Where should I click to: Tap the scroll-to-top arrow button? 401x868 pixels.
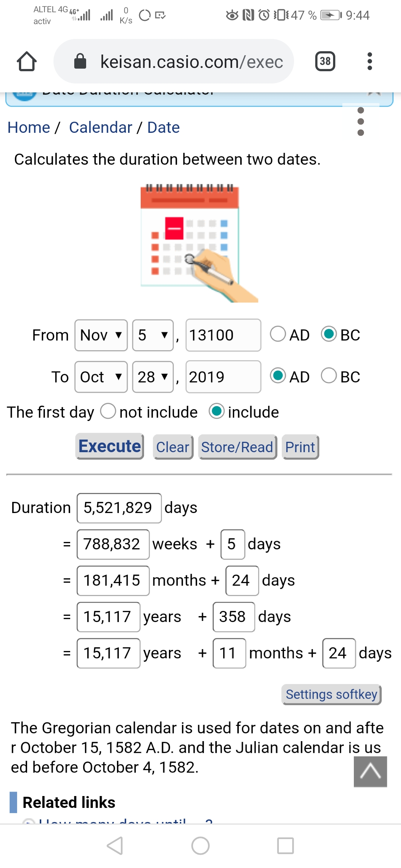point(370,772)
